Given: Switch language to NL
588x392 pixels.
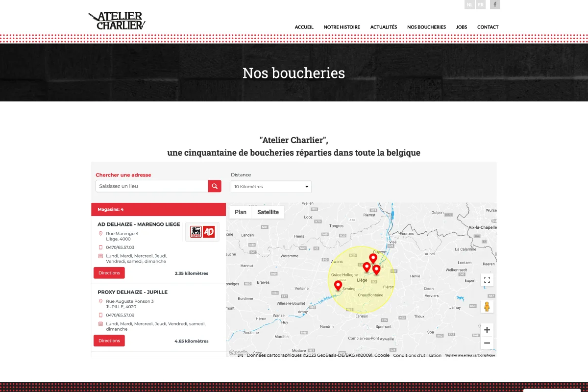Looking at the screenshot, I should tap(469, 4).
